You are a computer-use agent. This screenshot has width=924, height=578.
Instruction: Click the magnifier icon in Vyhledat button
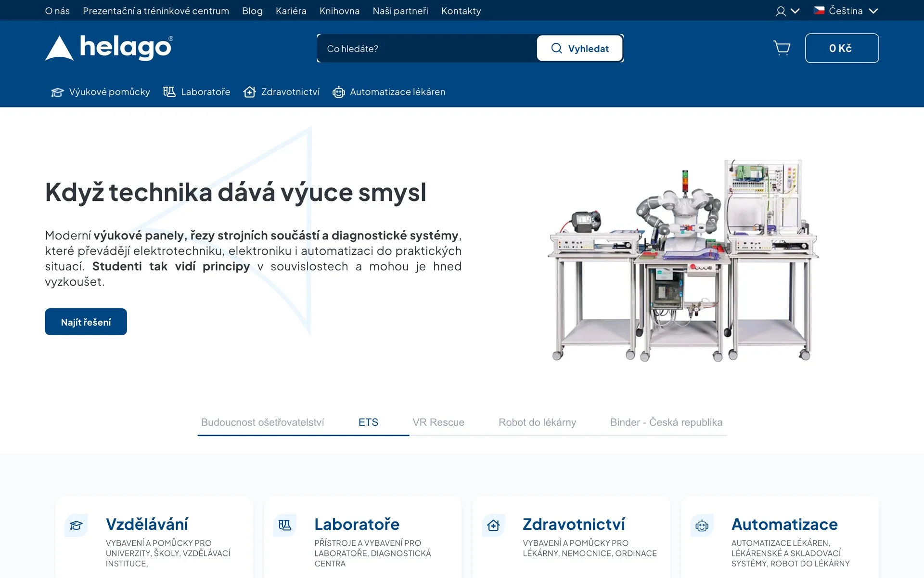557,48
